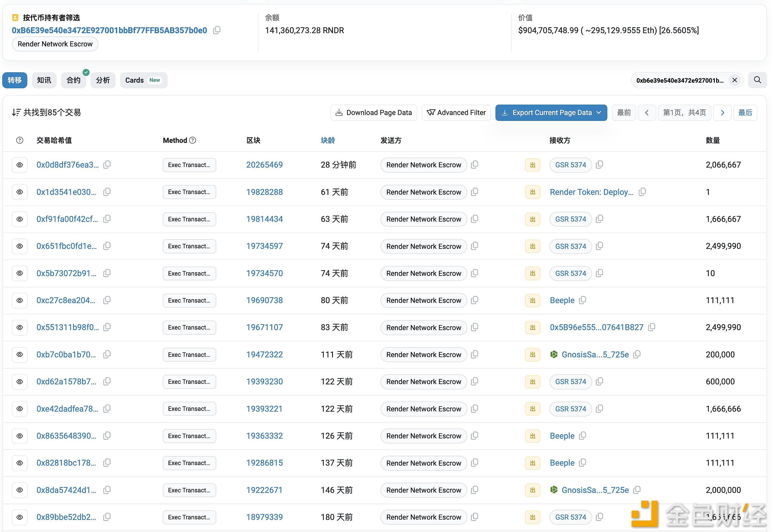Open the Advanced Filter
Image resolution: width=771 pixels, height=532 pixels.
point(456,113)
